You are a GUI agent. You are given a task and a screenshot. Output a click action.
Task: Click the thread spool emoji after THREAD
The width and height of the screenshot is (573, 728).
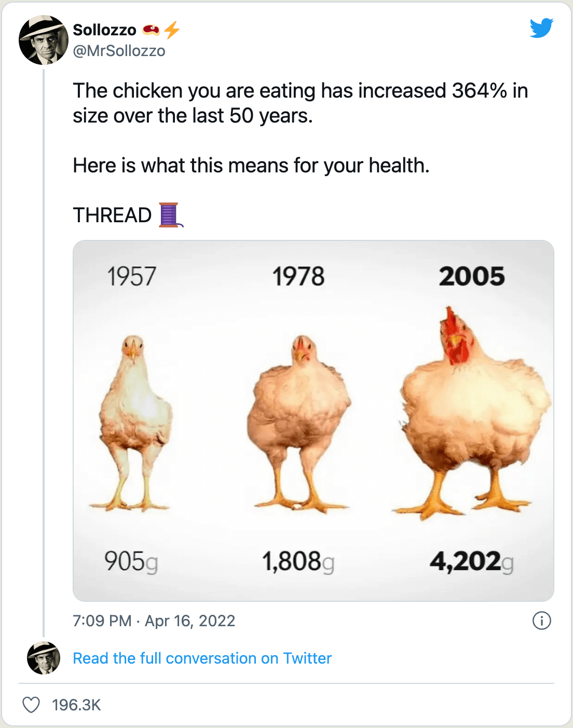click(x=170, y=215)
